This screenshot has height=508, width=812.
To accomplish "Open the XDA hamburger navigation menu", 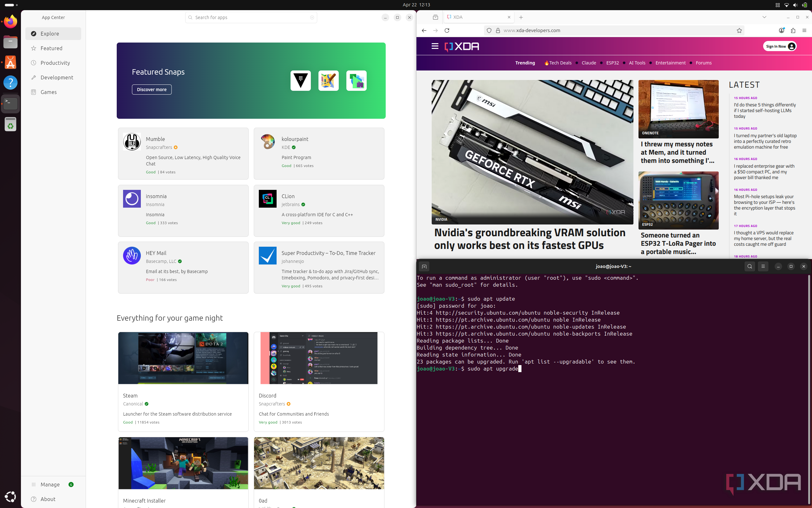I will [435, 46].
